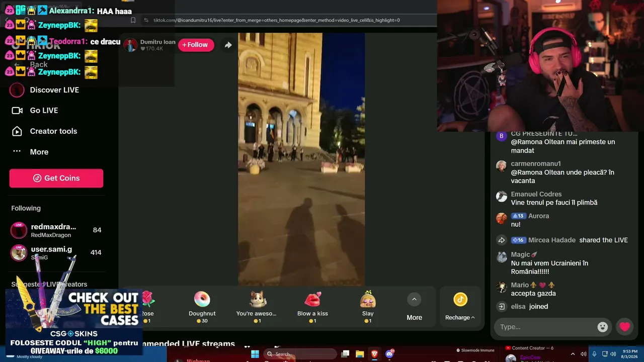644x362 pixels.
Task: Share the live stream via arrow icon
Action: 228,45
